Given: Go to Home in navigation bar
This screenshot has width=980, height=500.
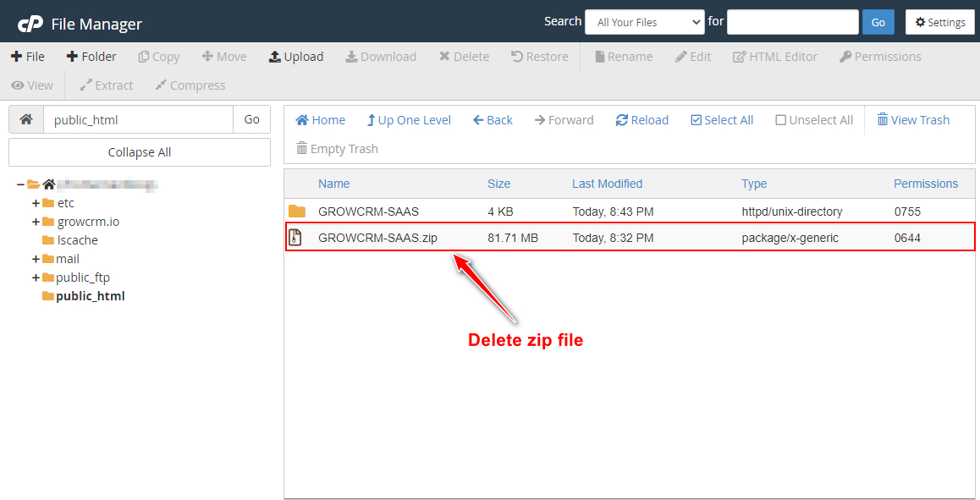Looking at the screenshot, I should point(320,120).
